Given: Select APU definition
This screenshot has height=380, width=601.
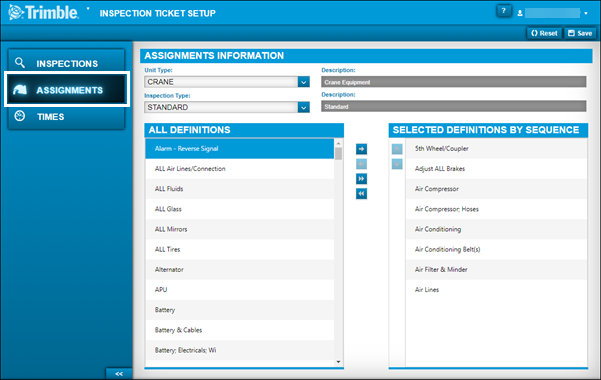Looking at the screenshot, I should point(240,290).
